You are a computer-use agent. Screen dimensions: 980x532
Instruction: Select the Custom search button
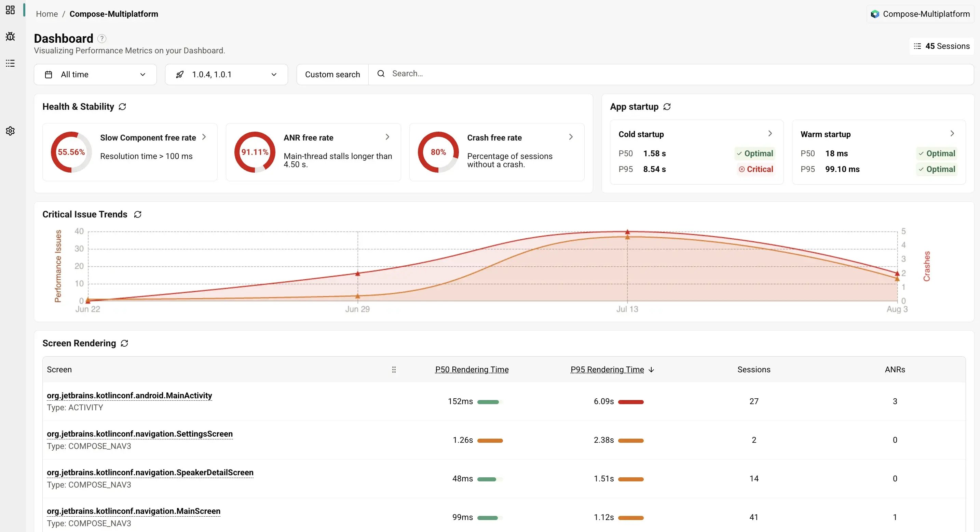332,75
